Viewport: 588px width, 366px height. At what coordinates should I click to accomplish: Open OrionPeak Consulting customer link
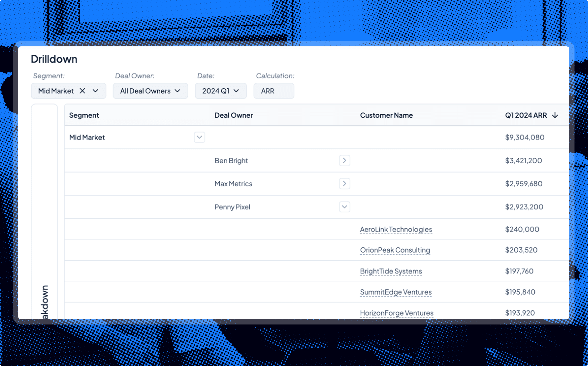pyautogui.click(x=395, y=250)
